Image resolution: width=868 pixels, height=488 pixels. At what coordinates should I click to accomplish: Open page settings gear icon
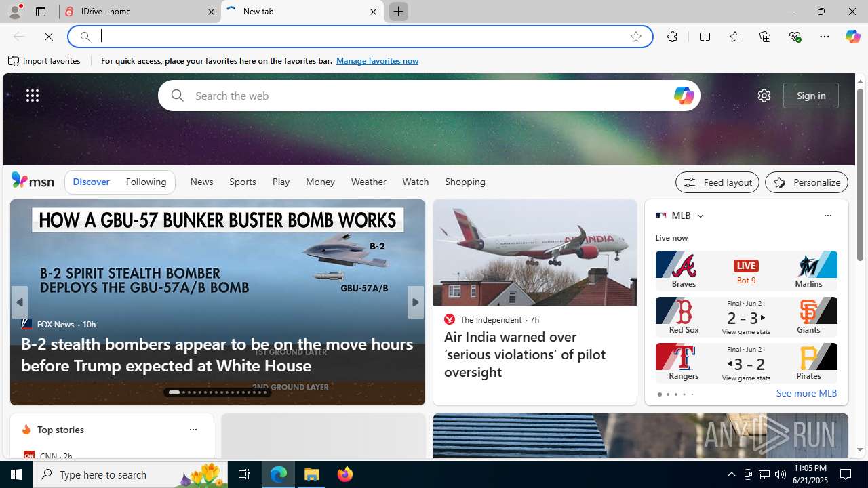[764, 96]
